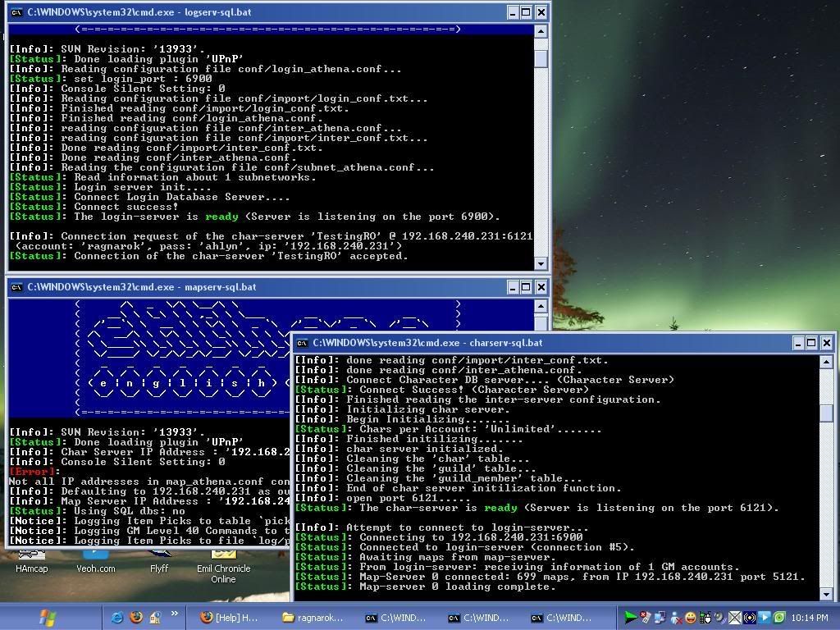Click Internet Explorer quick launch icon
840x630 pixels.
pyautogui.click(x=117, y=617)
